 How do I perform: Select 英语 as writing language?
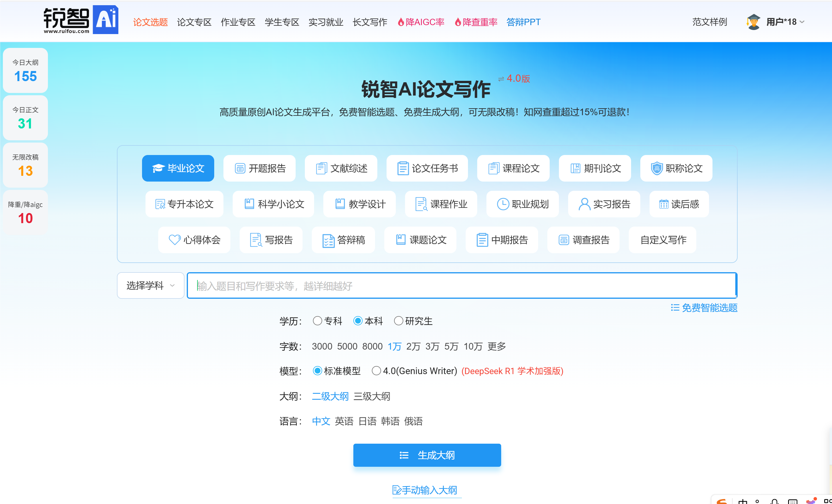click(344, 421)
